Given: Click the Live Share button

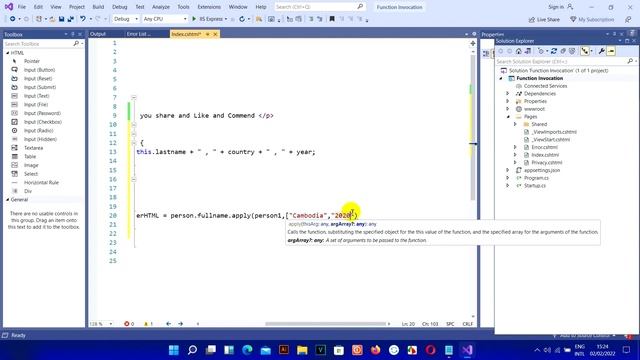Looking at the screenshot, I should coord(544,19).
